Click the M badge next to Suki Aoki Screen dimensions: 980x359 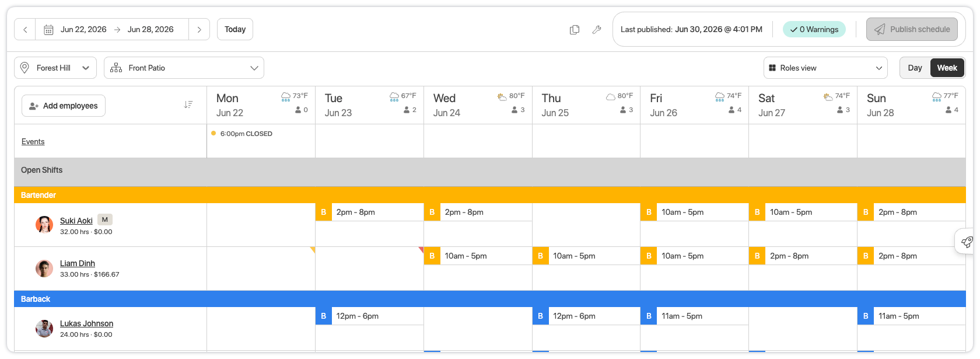coord(105,219)
